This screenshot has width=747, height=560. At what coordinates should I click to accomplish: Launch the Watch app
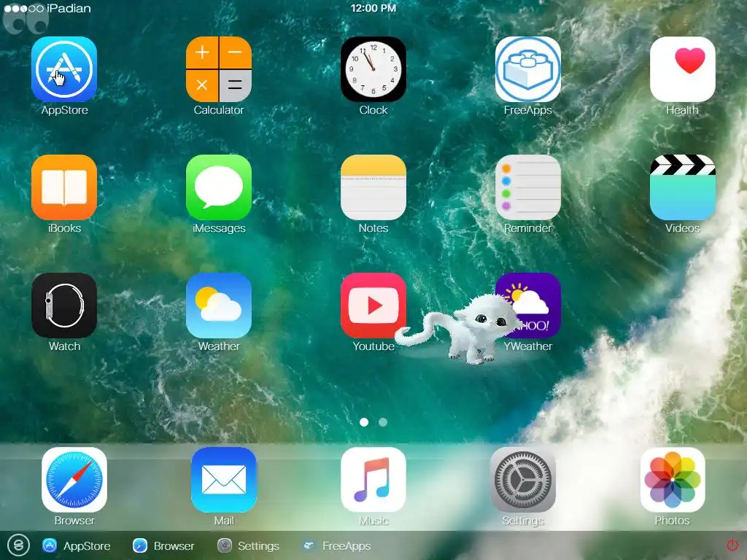pos(64,306)
